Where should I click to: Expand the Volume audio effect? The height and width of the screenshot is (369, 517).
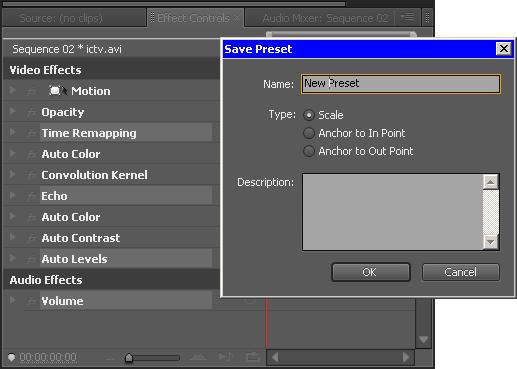[13, 300]
